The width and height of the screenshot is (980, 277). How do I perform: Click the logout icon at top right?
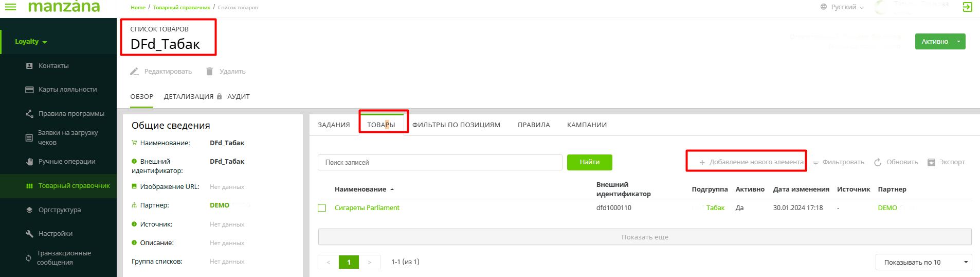click(967, 7)
